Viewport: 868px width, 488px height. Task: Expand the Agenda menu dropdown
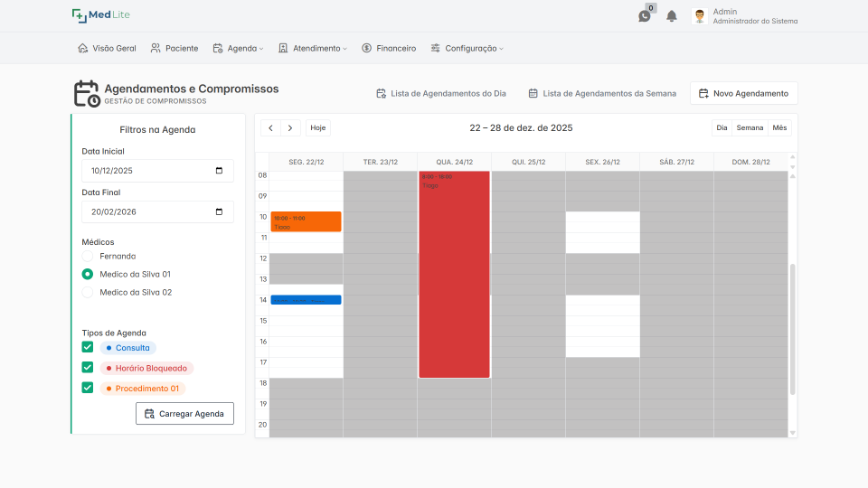coord(238,48)
